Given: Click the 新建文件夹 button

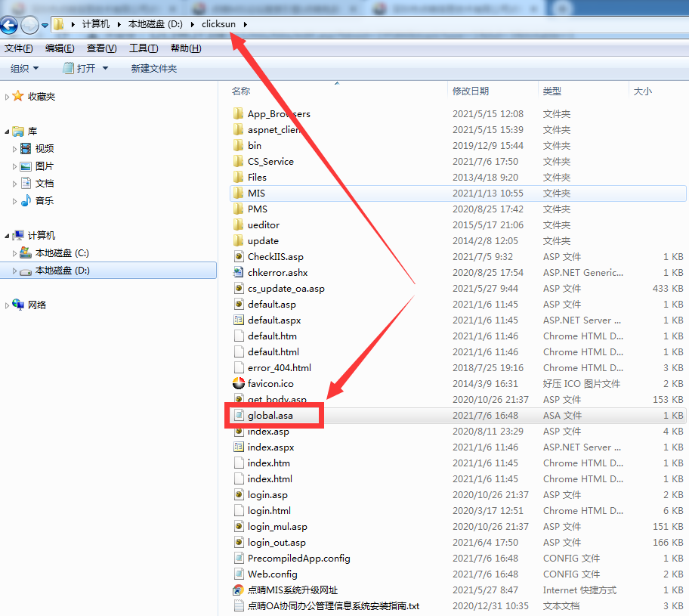Looking at the screenshot, I should [153, 69].
